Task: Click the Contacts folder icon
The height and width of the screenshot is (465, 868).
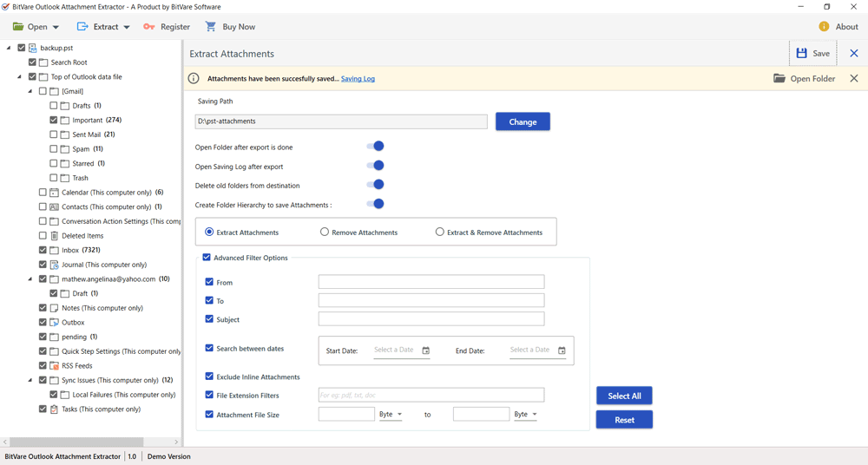Action: [54, 207]
